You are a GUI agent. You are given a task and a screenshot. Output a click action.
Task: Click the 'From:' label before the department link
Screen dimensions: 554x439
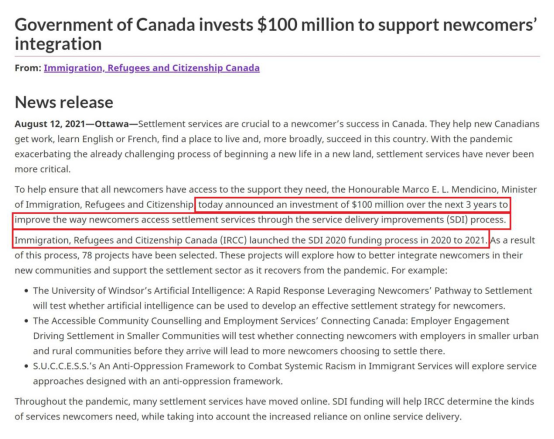click(28, 68)
